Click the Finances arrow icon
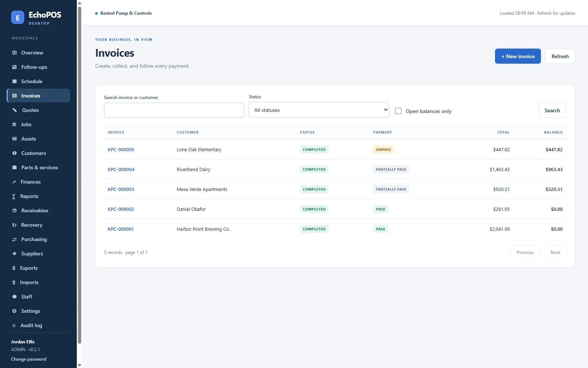This screenshot has height=368, width=588. tap(14, 182)
